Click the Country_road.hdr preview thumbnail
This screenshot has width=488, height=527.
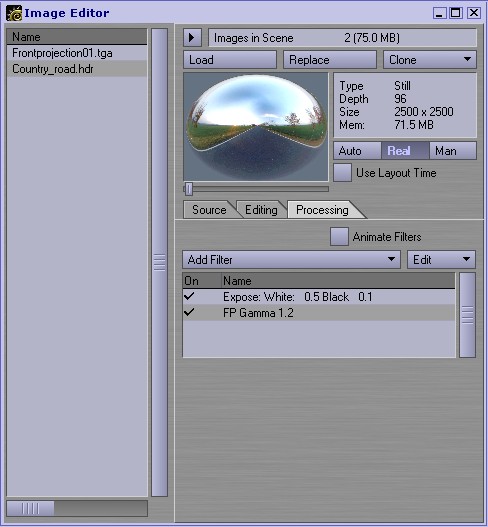pos(256,127)
